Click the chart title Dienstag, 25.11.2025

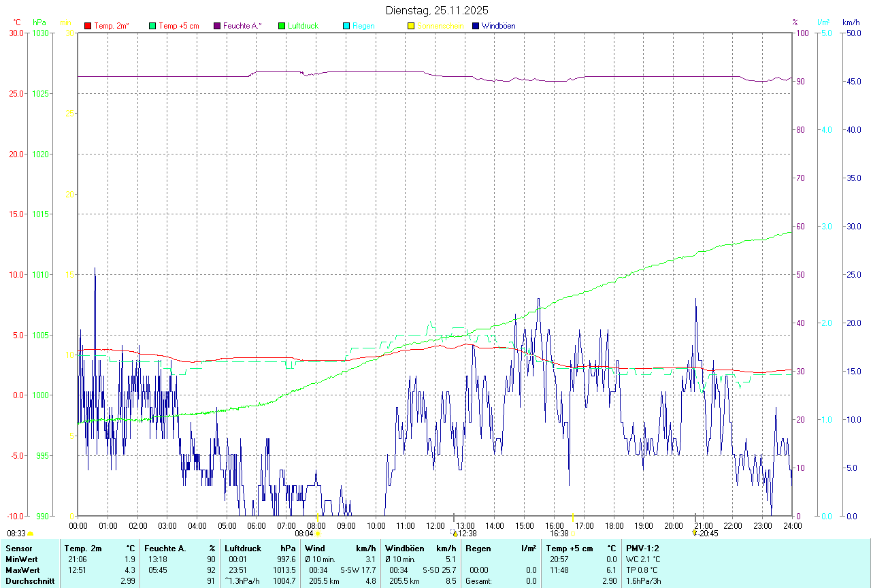coord(436,10)
